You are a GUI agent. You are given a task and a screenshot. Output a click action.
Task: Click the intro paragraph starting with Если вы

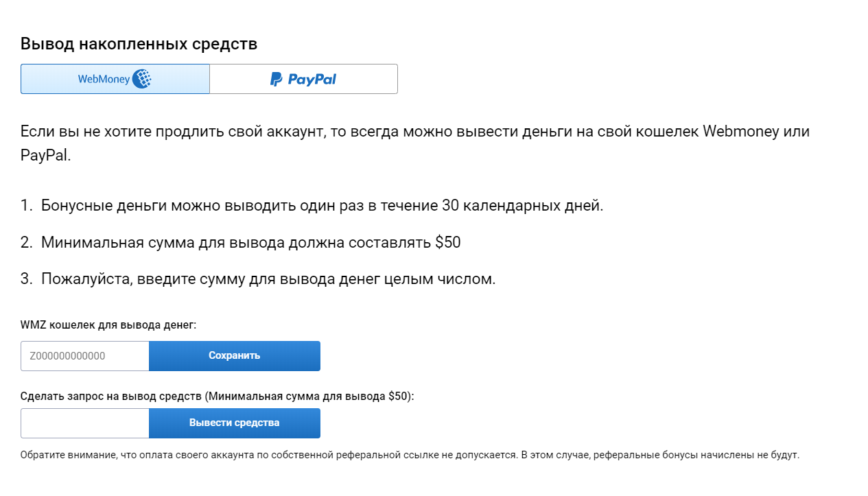(415, 143)
